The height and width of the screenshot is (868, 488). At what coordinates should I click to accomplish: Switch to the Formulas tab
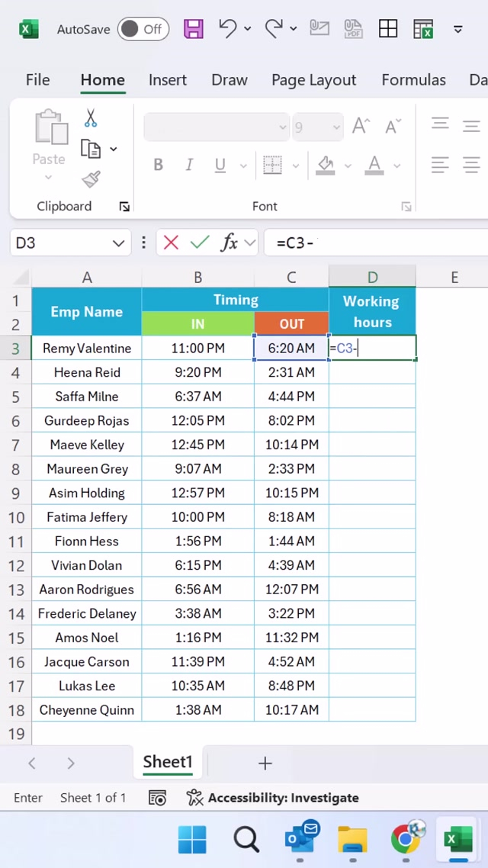(413, 80)
